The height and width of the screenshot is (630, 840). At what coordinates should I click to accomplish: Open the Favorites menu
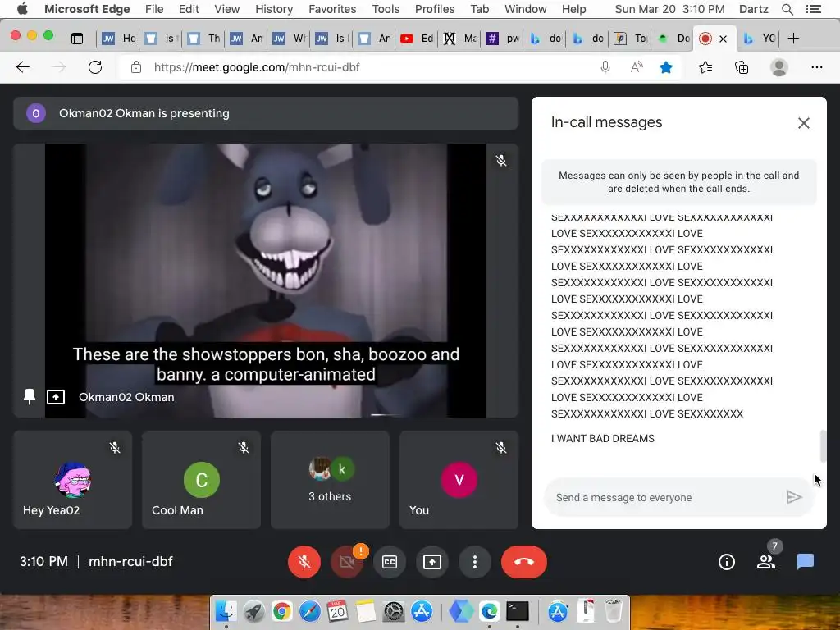pyautogui.click(x=332, y=9)
